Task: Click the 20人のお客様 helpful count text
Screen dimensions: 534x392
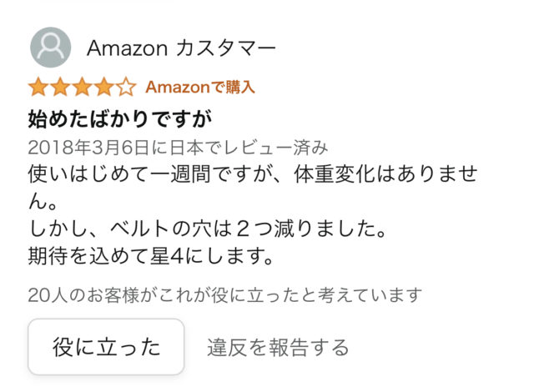Action: [224, 294]
